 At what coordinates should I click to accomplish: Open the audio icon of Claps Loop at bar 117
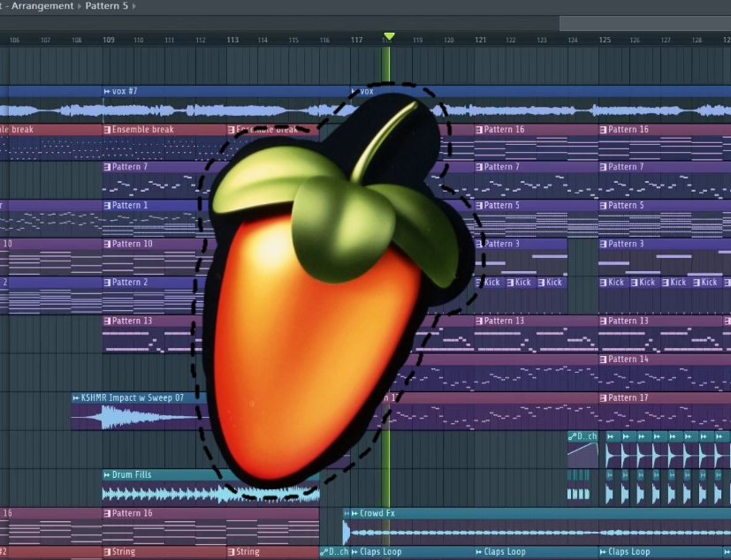pos(354,552)
